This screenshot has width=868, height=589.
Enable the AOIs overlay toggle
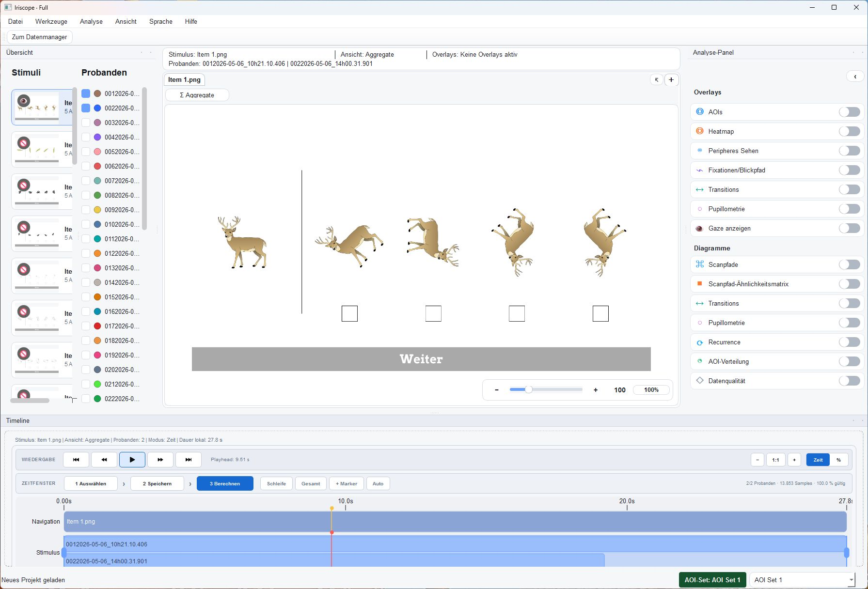point(850,112)
